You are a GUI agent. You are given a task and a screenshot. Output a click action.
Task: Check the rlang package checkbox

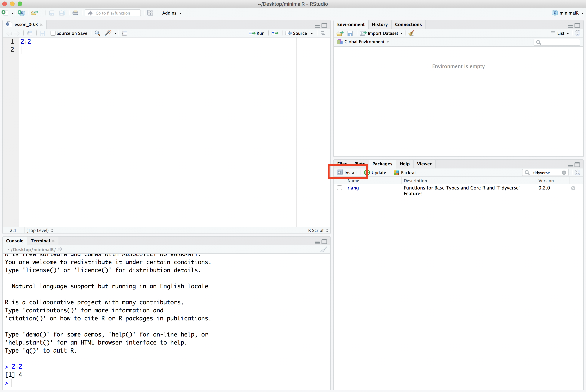pos(339,188)
